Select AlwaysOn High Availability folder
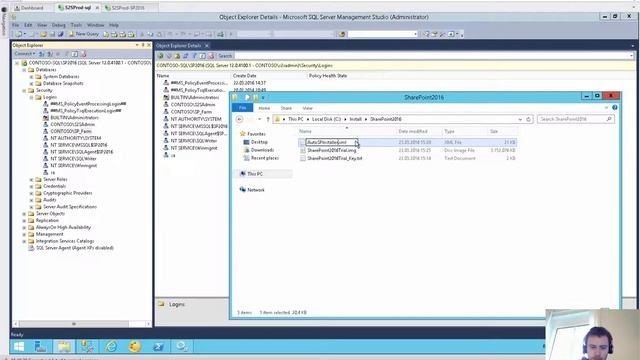 point(63,227)
